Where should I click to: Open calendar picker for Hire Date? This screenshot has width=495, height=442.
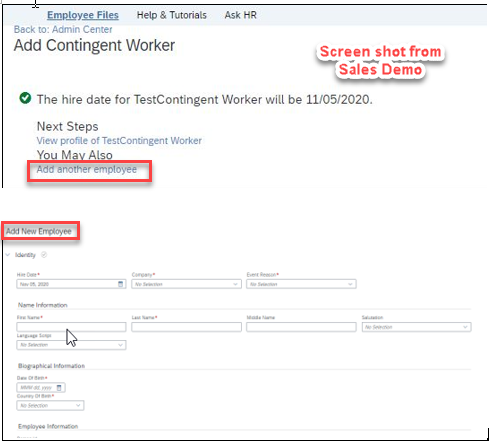pyautogui.click(x=120, y=284)
